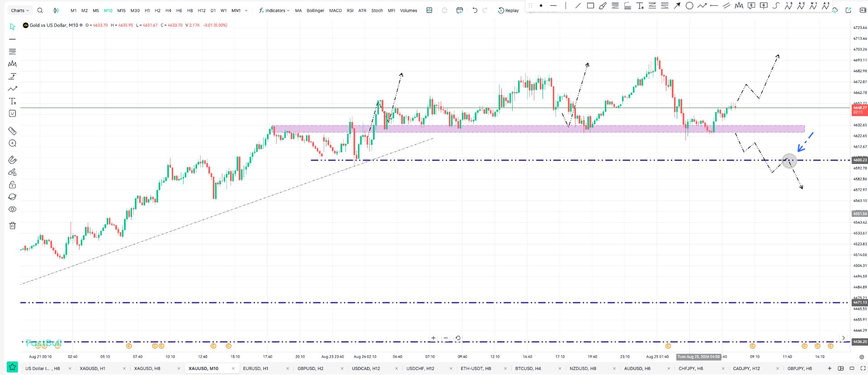Click the 4471.13 price level label
868x375 pixels.
(x=859, y=302)
